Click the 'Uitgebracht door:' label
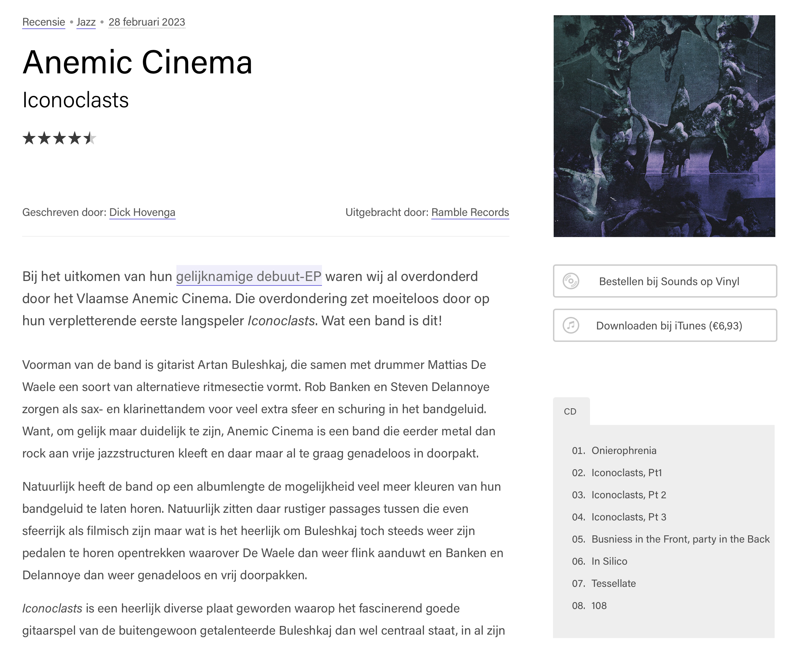Viewport: 812px width, 645px height. click(387, 212)
